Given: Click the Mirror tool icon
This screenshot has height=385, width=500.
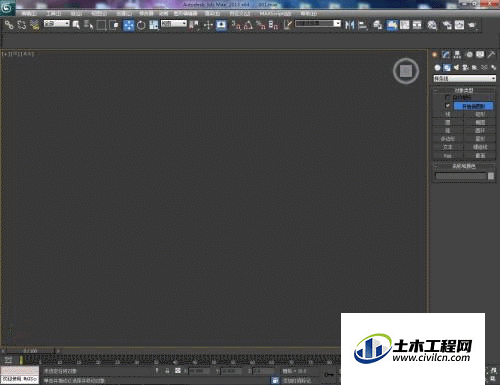Looking at the screenshot, I should pyautogui.click(x=349, y=25).
